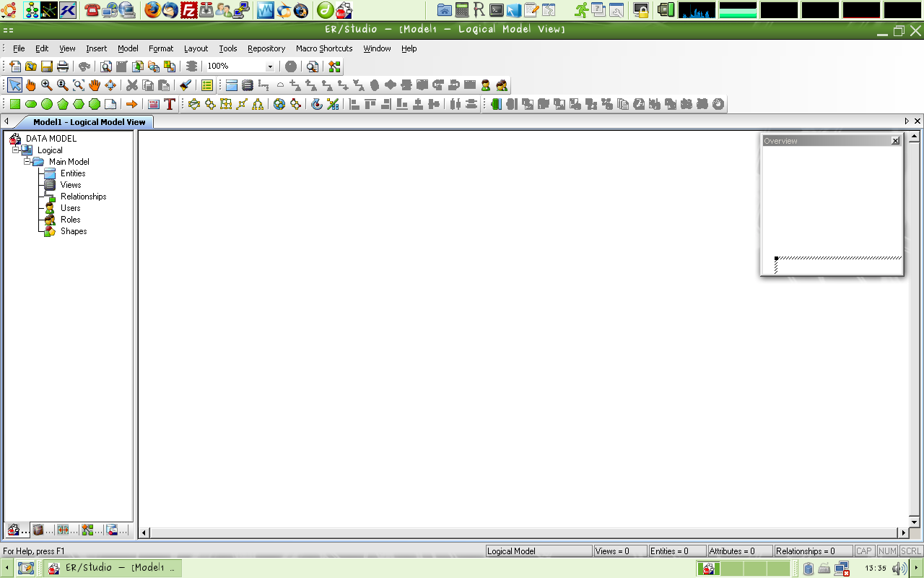
Task: Open the File menu
Action: pyautogui.click(x=19, y=48)
